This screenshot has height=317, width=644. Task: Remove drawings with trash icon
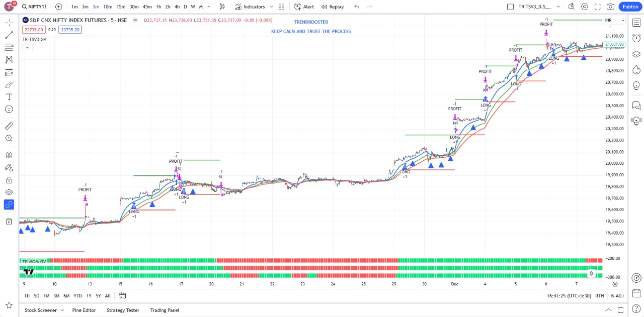coord(9,222)
